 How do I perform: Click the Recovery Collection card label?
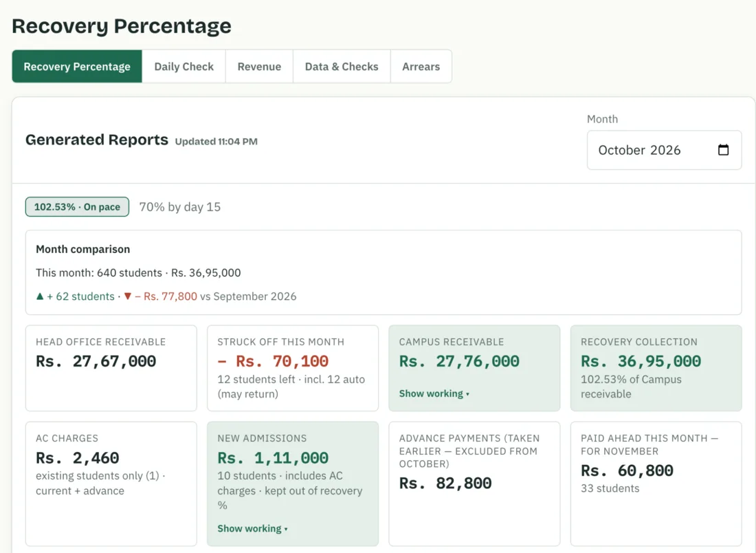[x=639, y=342]
